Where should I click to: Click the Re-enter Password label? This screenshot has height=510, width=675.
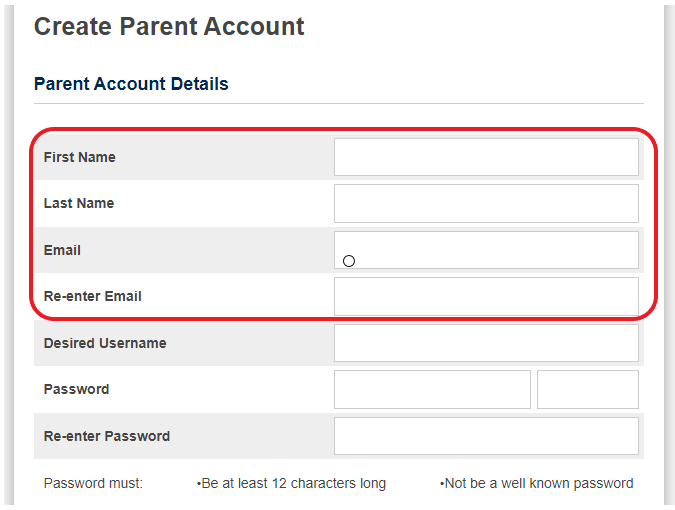click(107, 436)
